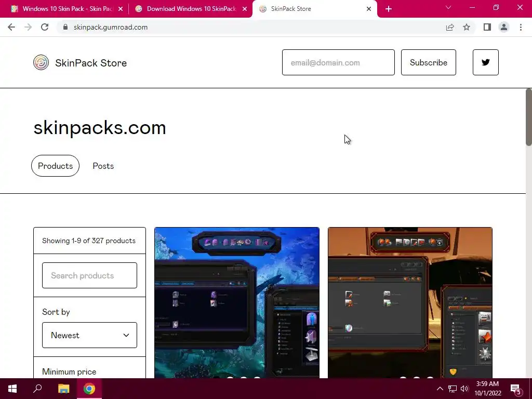Share this page via the share icon
The image size is (532, 399).
(x=450, y=27)
